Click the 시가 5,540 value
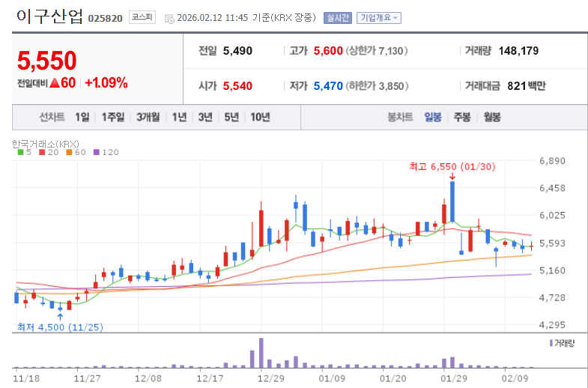Screen dimensions: 588x388 coord(237,86)
